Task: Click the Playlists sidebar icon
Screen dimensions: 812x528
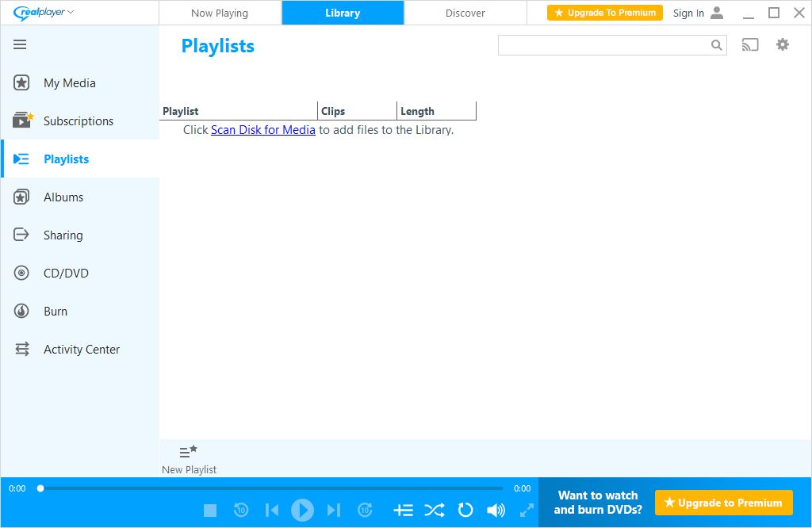Action: (21, 159)
